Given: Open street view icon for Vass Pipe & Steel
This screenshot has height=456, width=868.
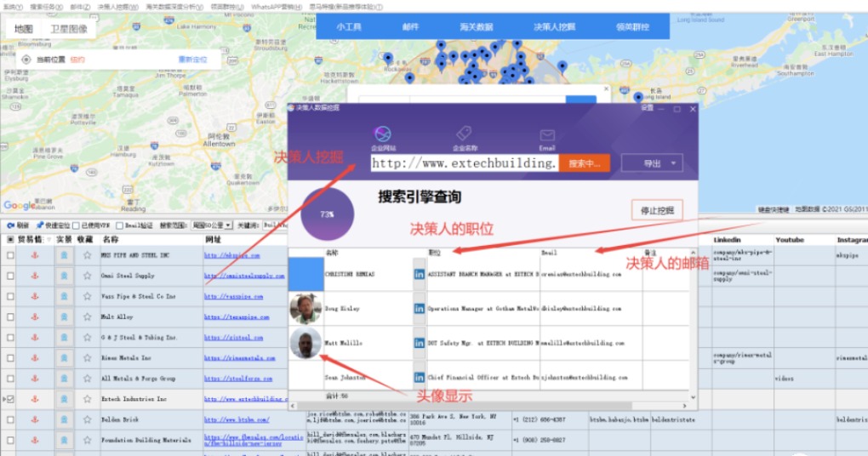Looking at the screenshot, I should point(64,296).
